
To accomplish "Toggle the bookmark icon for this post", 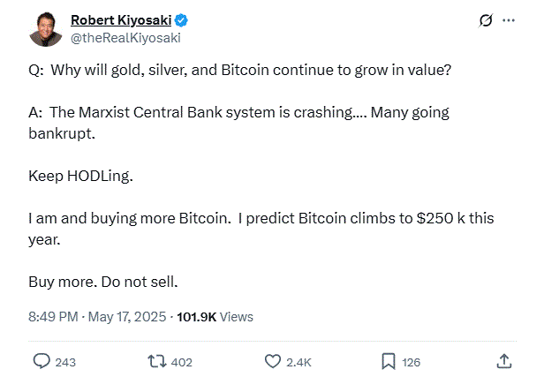I will click(388, 361).
